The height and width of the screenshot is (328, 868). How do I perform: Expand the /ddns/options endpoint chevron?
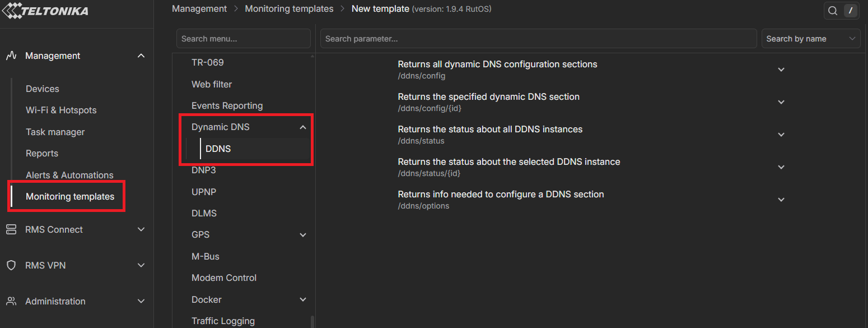pos(781,200)
